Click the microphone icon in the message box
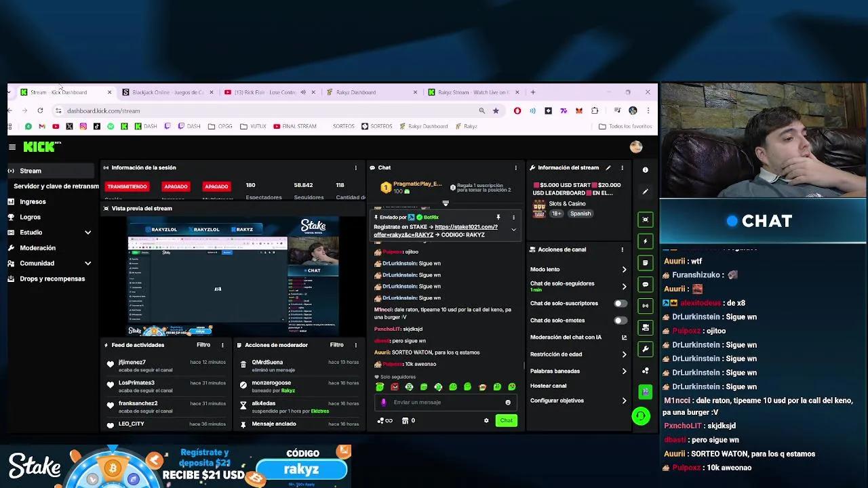 tap(384, 402)
